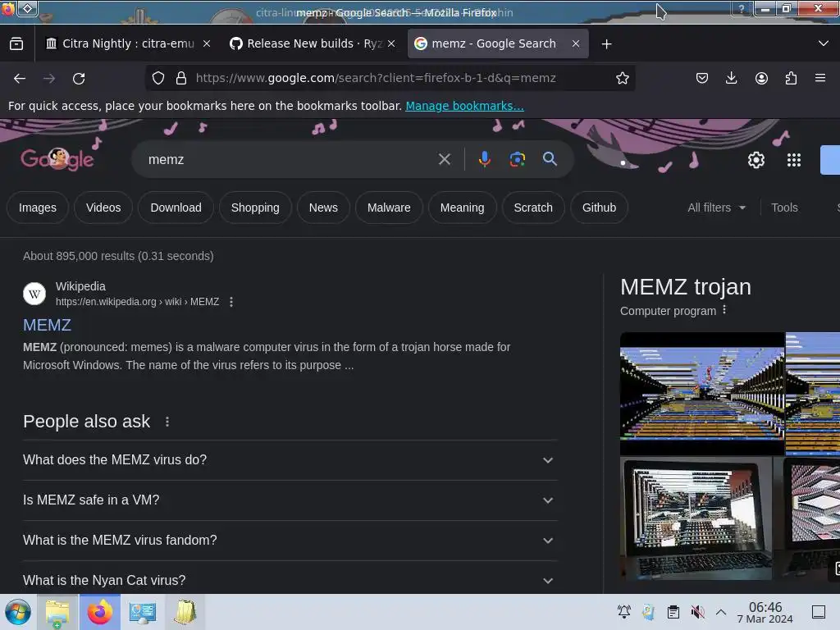Close the Citra Nightly tab
This screenshot has height=630, width=840.
coord(207,44)
